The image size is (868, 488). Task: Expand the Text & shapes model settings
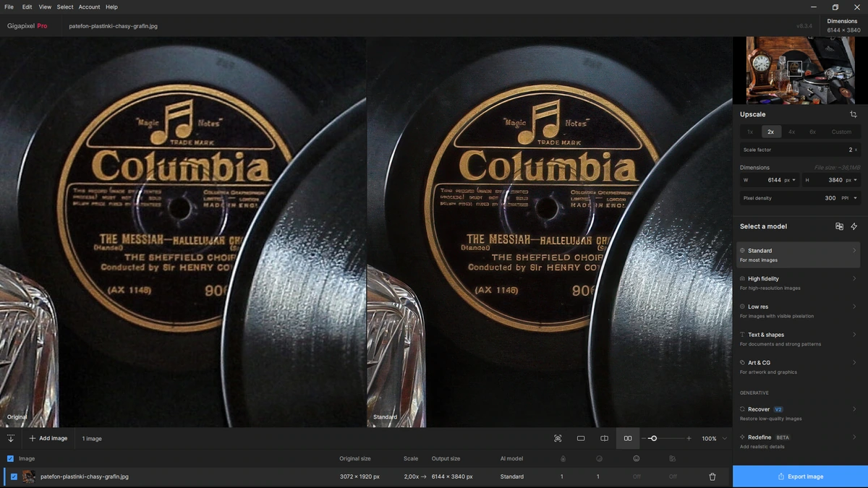click(x=854, y=335)
